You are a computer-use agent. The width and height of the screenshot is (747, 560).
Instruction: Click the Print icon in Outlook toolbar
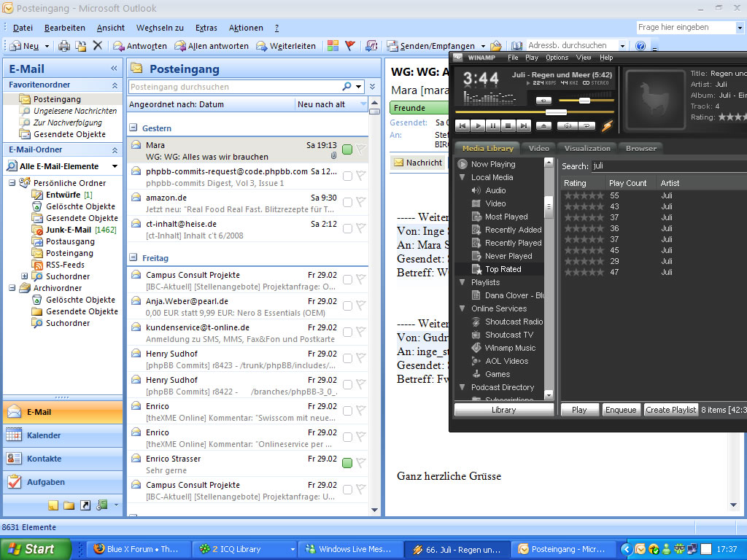tap(64, 46)
